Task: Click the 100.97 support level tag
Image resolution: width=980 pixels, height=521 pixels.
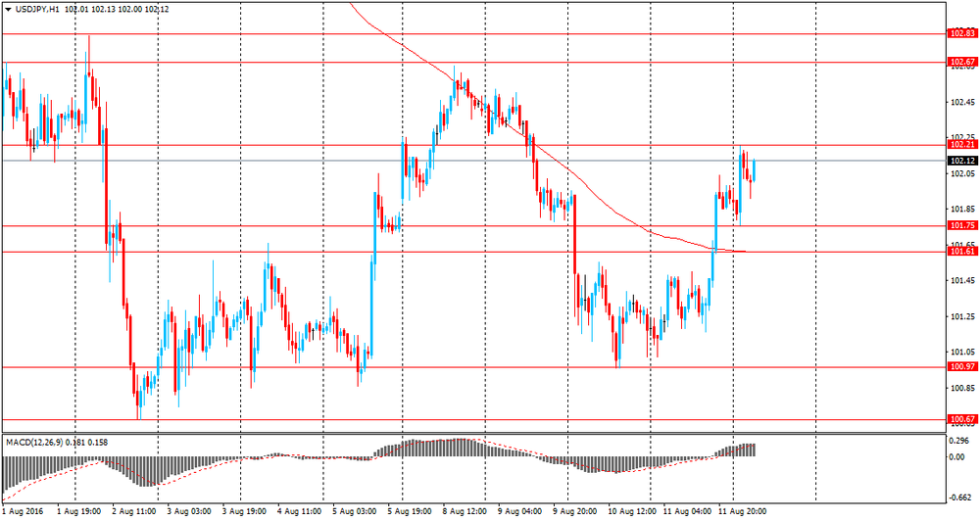Action: coord(962,366)
